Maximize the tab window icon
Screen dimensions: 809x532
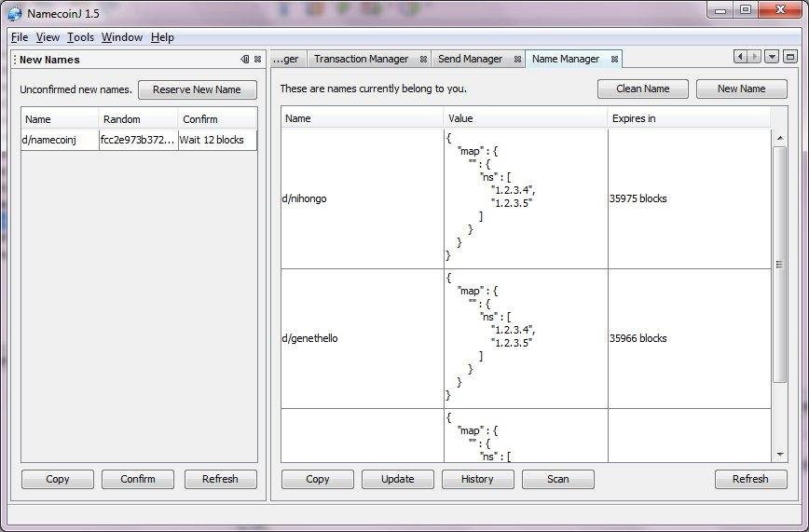[x=790, y=56]
